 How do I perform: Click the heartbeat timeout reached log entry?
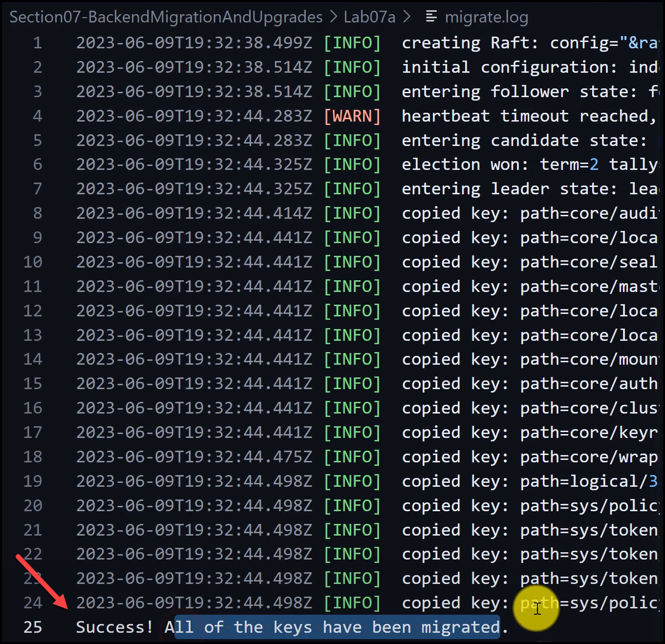(528, 116)
